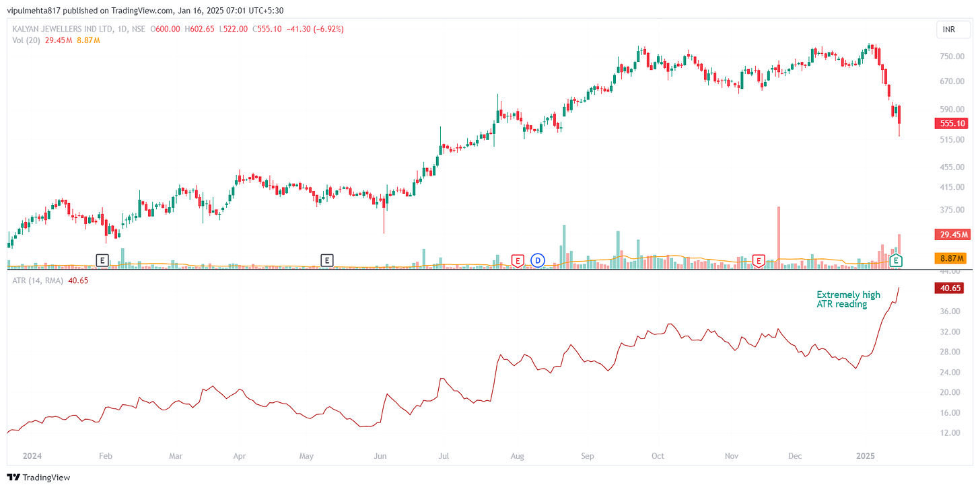Click the TradingView logo at bottom left
Image resolution: width=980 pixels, height=489 pixels.
pos(40,478)
